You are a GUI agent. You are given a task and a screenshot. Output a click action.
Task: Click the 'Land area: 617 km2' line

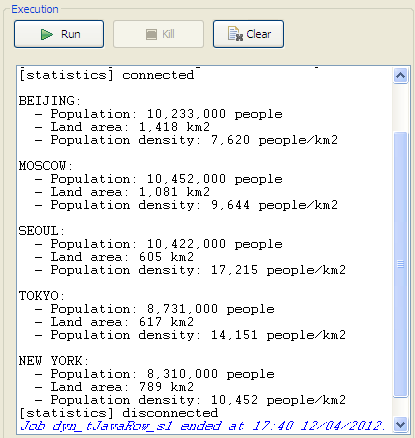114,322
